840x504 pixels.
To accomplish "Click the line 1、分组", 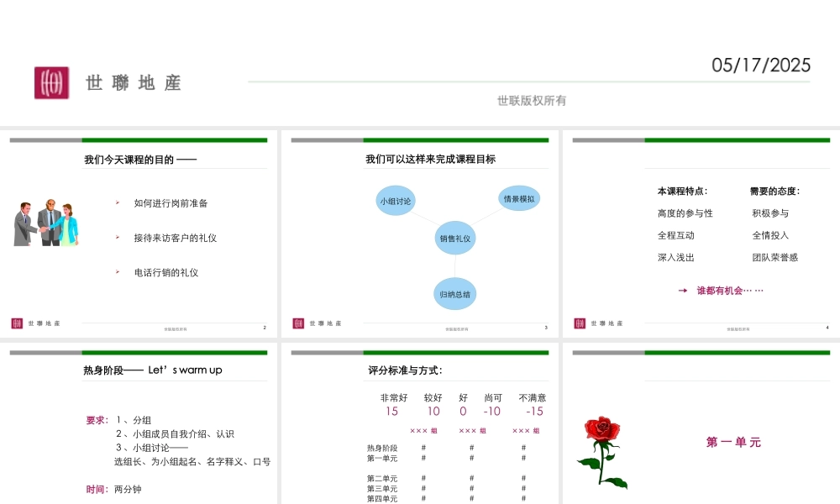I will (x=134, y=421).
